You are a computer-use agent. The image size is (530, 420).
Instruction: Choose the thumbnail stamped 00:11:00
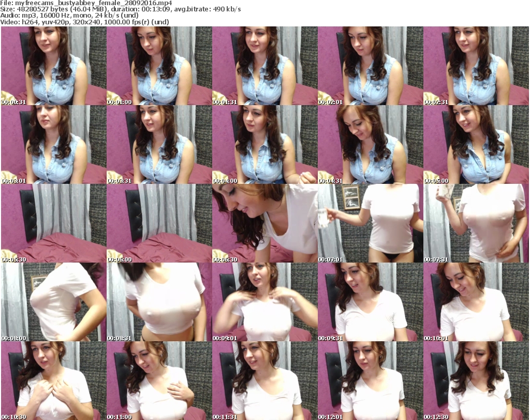[159, 381]
